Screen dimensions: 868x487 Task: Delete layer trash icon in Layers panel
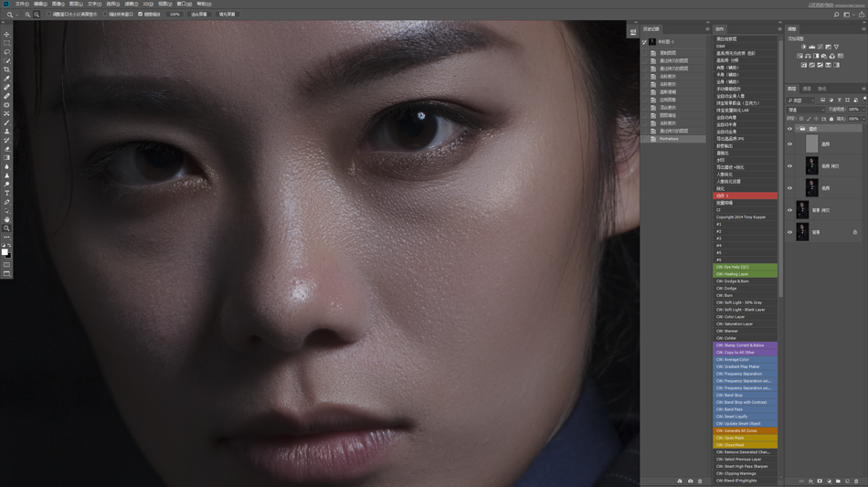(x=856, y=481)
